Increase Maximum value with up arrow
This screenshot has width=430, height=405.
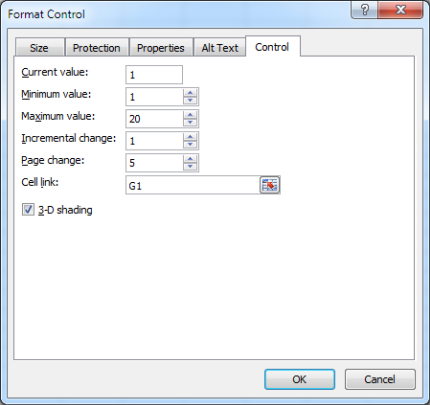tap(190, 115)
